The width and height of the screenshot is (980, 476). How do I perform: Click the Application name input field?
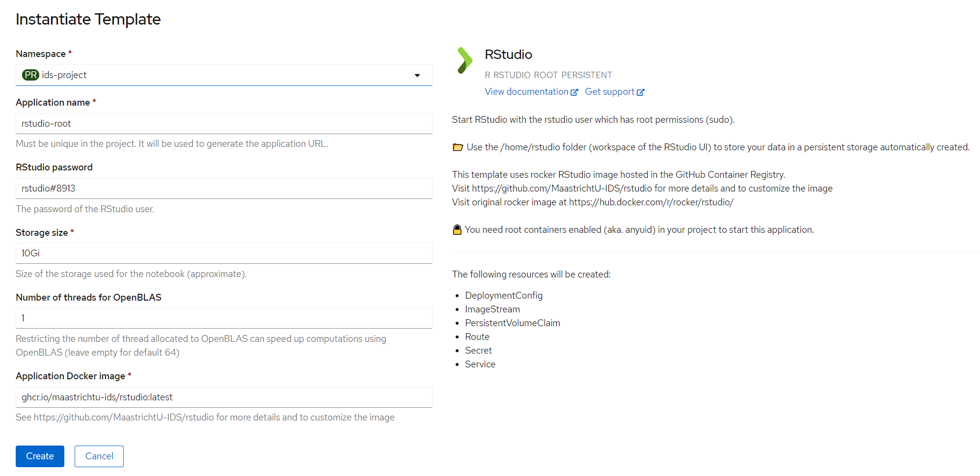click(x=224, y=124)
